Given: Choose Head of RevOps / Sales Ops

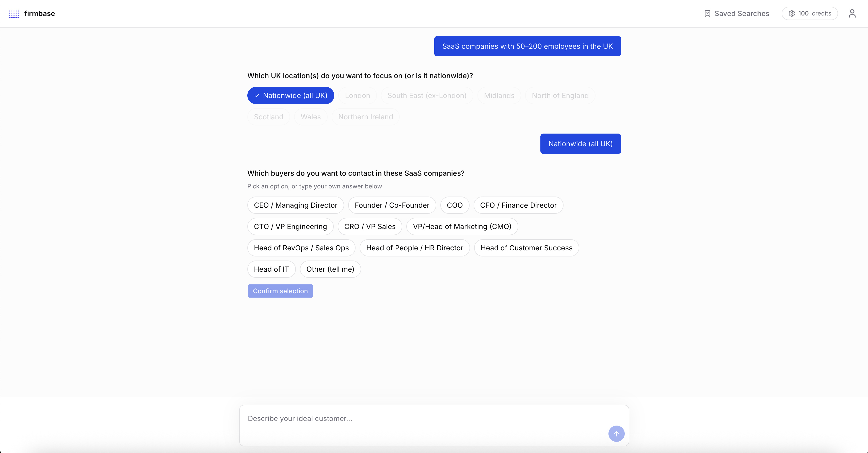Looking at the screenshot, I should (301, 248).
